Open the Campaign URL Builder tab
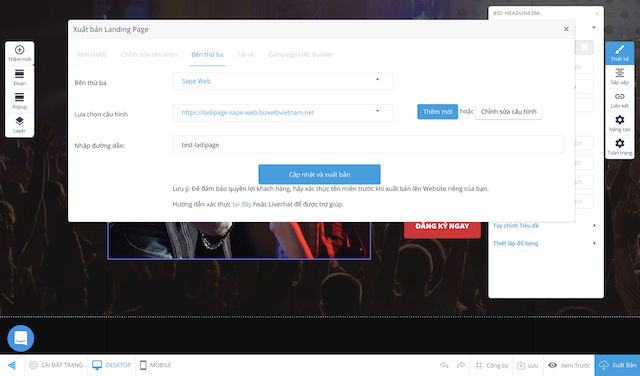The image size is (640, 376). (300, 54)
